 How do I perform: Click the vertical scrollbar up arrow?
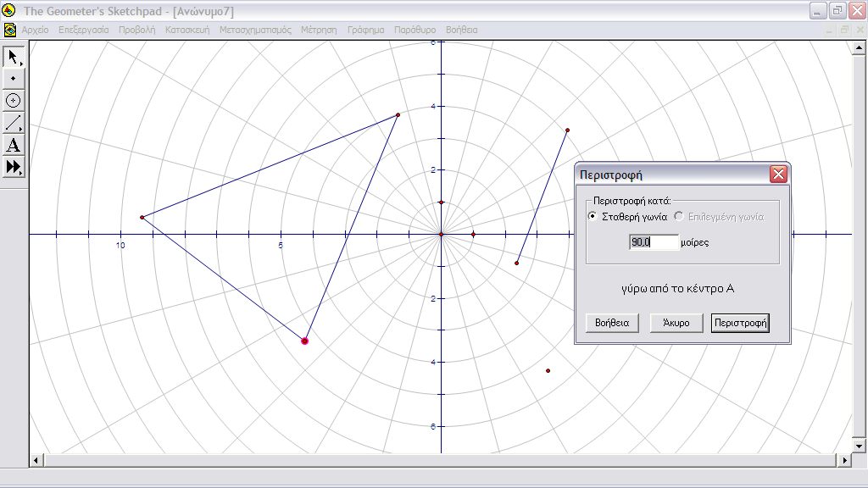[859, 48]
